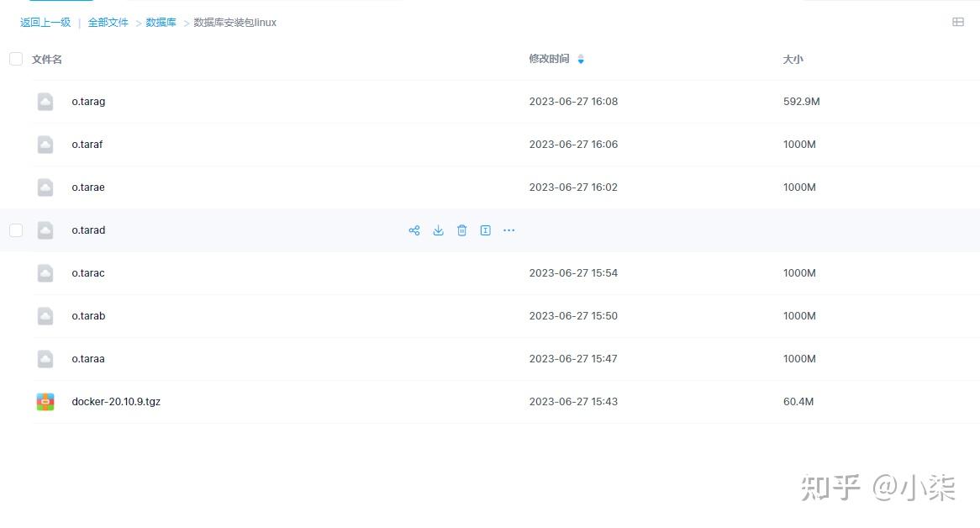
Task: Click the date 2023-06-27 16:08
Action: [573, 101]
